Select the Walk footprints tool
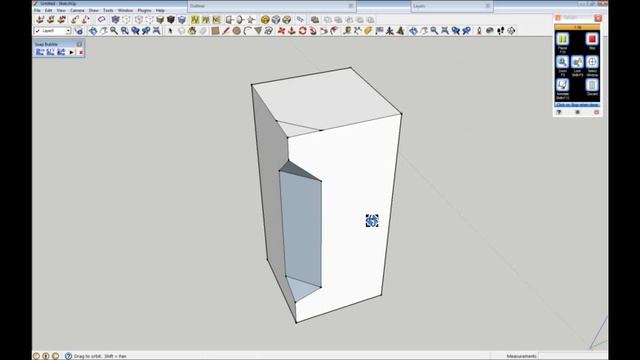 [500, 31]
